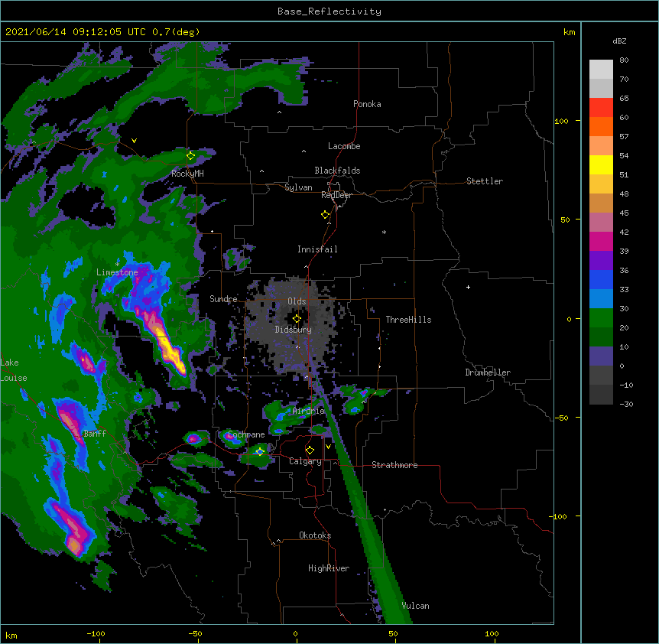The height and width of the screenshot is (644, 659).
Task: Click the 100 tick on right y-axis
Action: 561,121
